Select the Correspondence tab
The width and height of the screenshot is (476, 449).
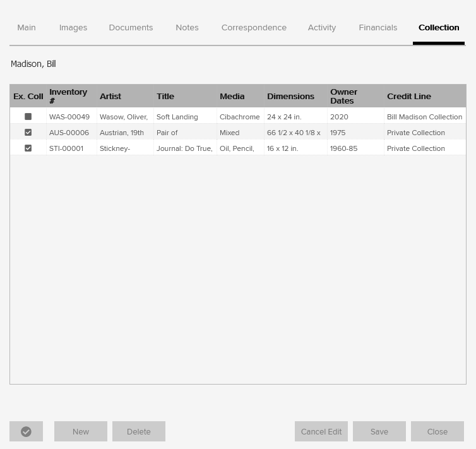[x=254, y=28]
